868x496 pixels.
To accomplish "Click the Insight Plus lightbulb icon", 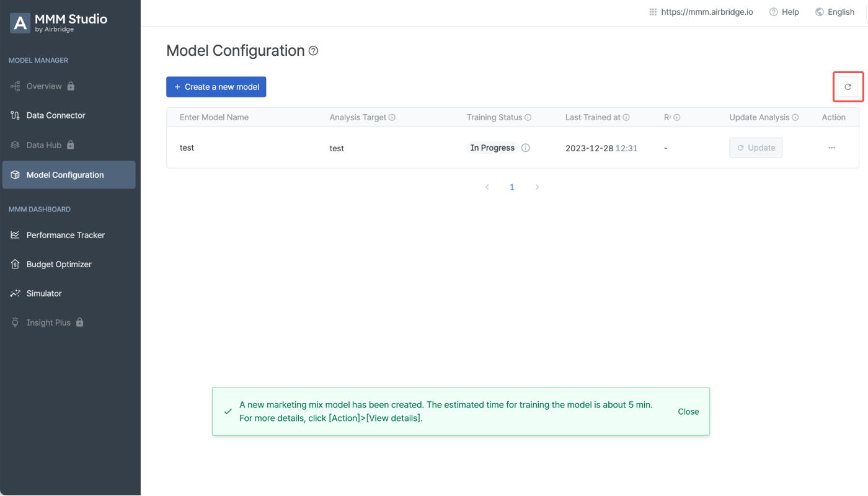I will (x=15, y=322).
